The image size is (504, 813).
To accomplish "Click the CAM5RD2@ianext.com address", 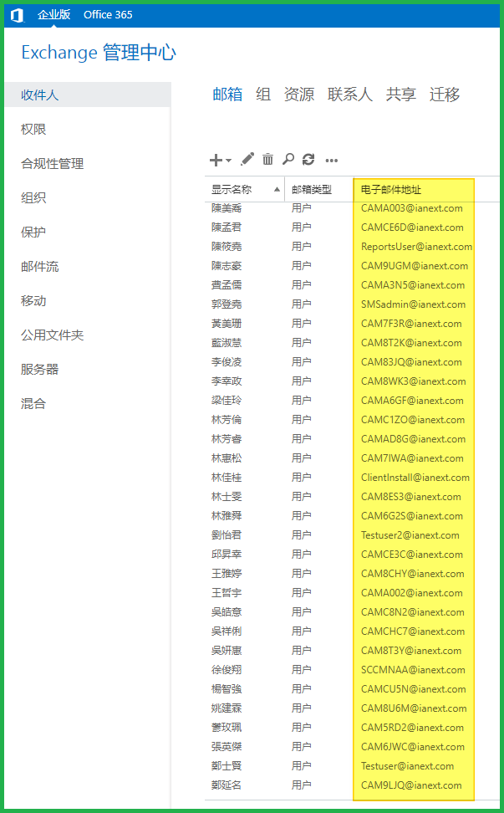I will pos(412,728).
